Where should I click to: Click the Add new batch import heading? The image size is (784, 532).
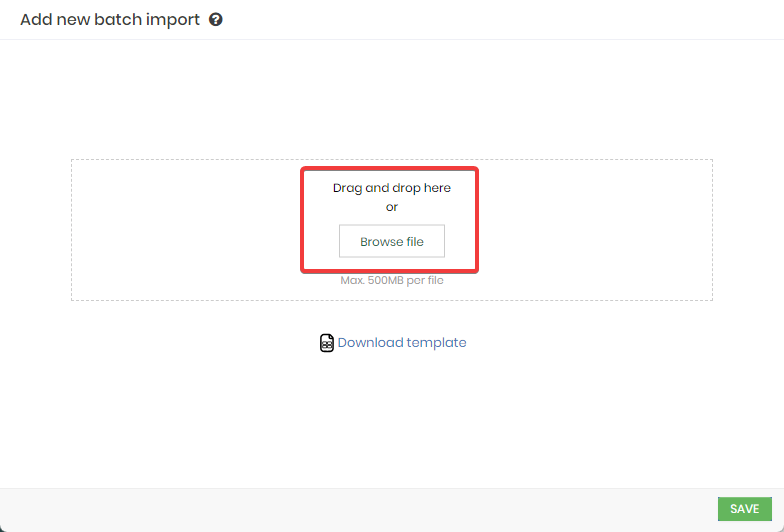click(110, 20)
